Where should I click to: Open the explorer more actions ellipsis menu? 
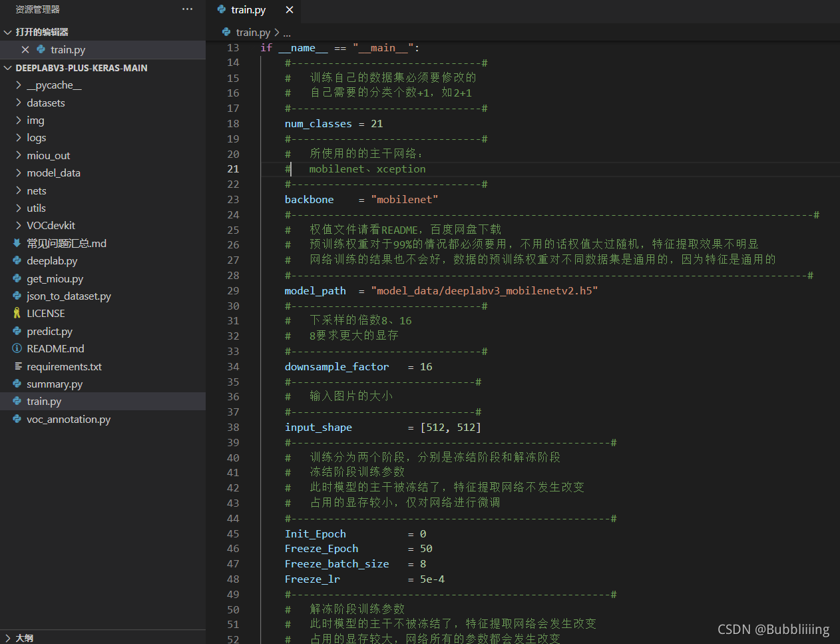point(187,9)
